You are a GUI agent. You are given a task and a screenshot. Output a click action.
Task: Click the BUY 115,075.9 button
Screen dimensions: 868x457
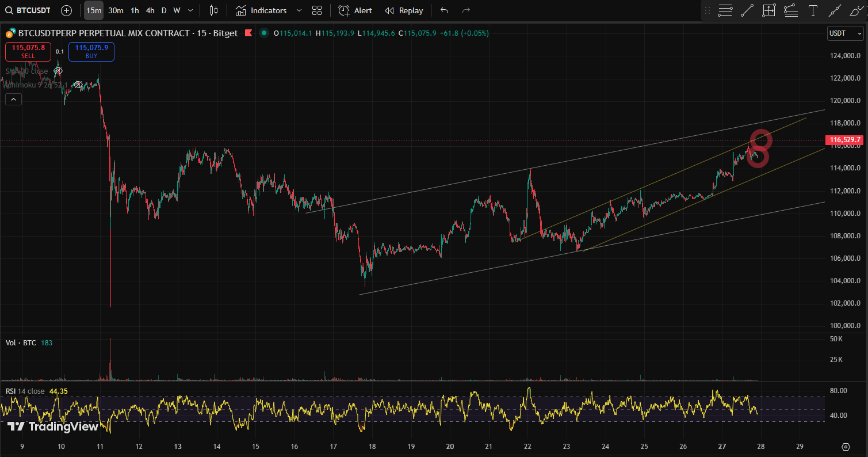pyautogui.click(x=91, y=52)
